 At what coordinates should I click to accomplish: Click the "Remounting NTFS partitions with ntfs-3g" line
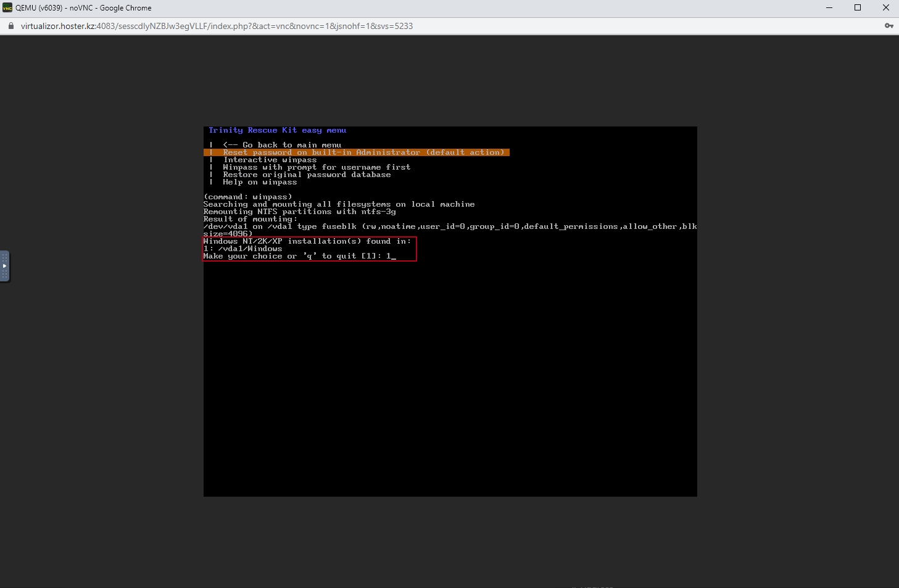[299, 212]
